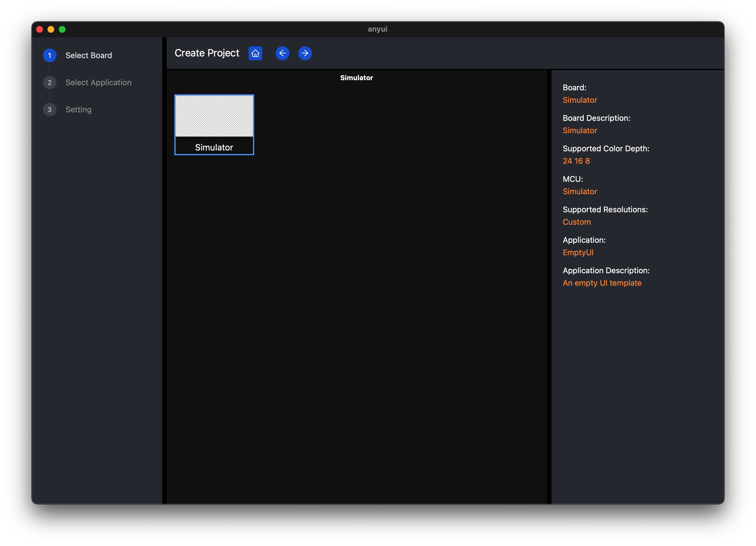Viewport: 756px width, 546px height.
Task: Click the 24 16 8 color depth value
Action: (576, 161)
